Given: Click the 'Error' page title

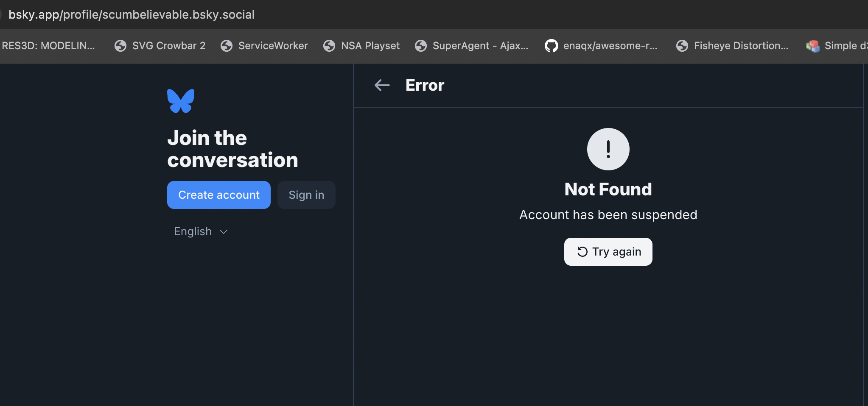Looking at the screenshot, I should pos(425,85).
